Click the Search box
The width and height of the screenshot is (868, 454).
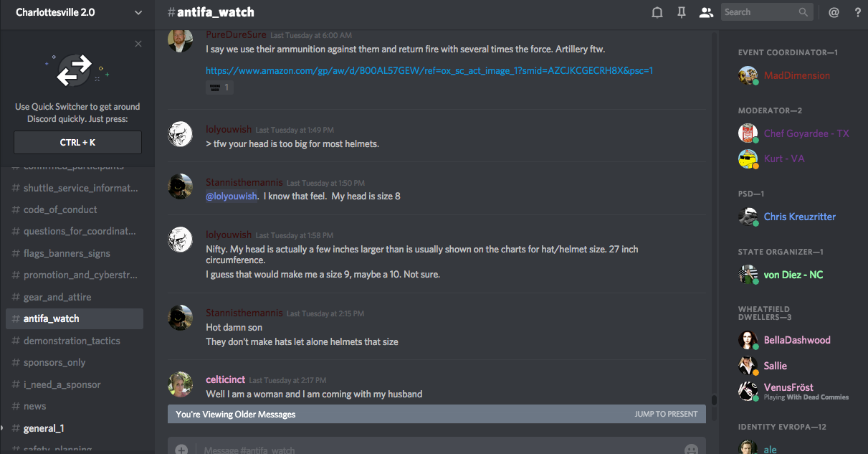(760, 12)
